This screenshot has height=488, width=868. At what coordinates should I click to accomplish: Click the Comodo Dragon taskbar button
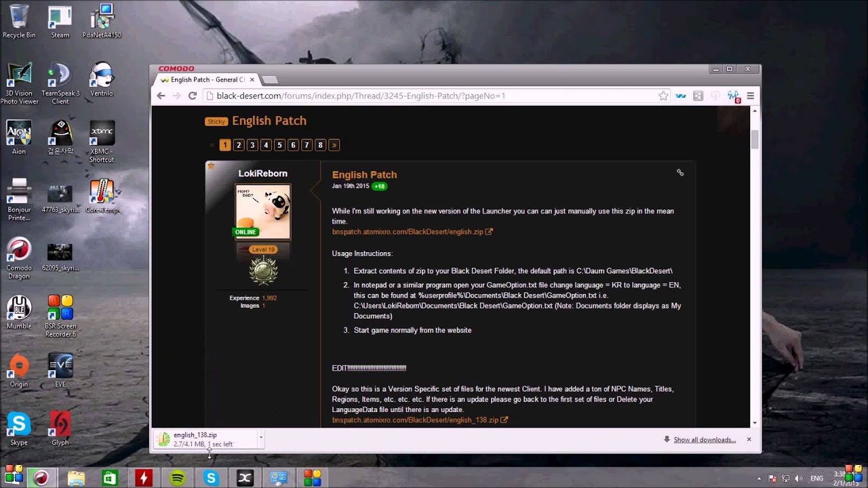pyautogui.click(x=41, y=478)
